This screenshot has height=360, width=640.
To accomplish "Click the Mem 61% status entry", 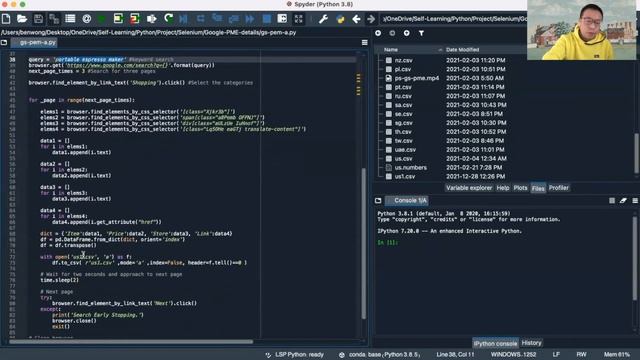I will click(x=617, y=355).
